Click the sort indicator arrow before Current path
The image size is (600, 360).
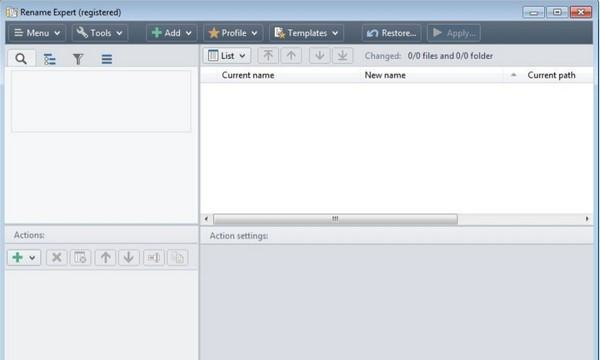click(x=514, y=75)
